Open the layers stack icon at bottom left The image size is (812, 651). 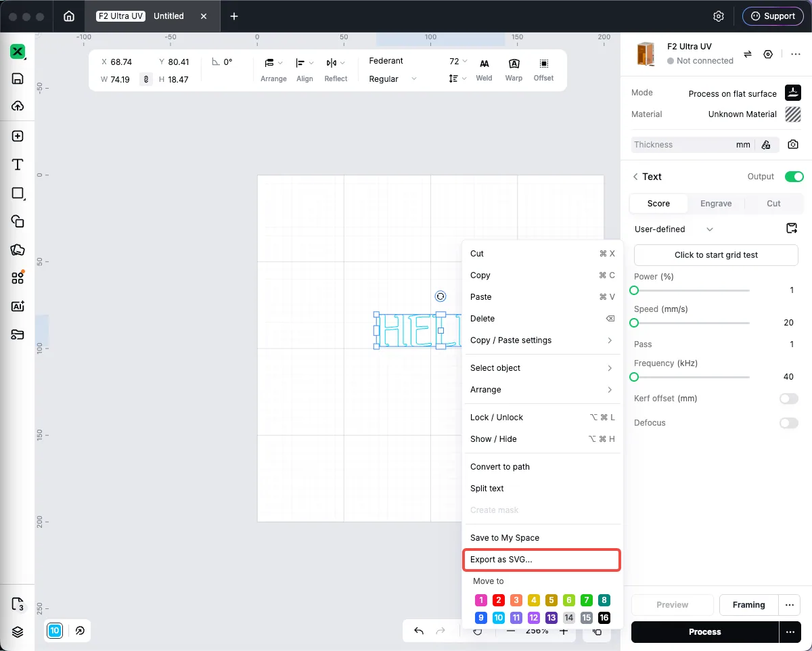click(18, 632)
